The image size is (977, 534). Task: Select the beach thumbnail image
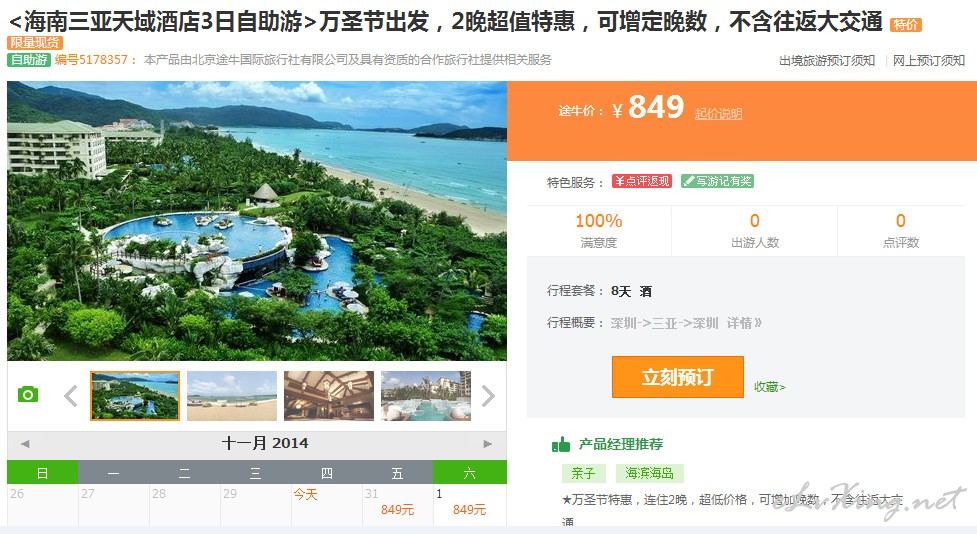point(232,396)
